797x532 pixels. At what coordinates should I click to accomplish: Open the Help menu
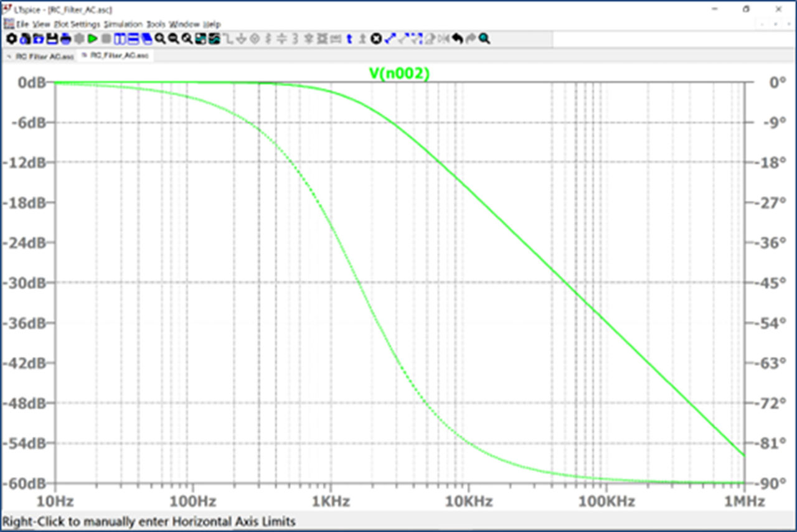pyautogui.click(x=212, y=24)
